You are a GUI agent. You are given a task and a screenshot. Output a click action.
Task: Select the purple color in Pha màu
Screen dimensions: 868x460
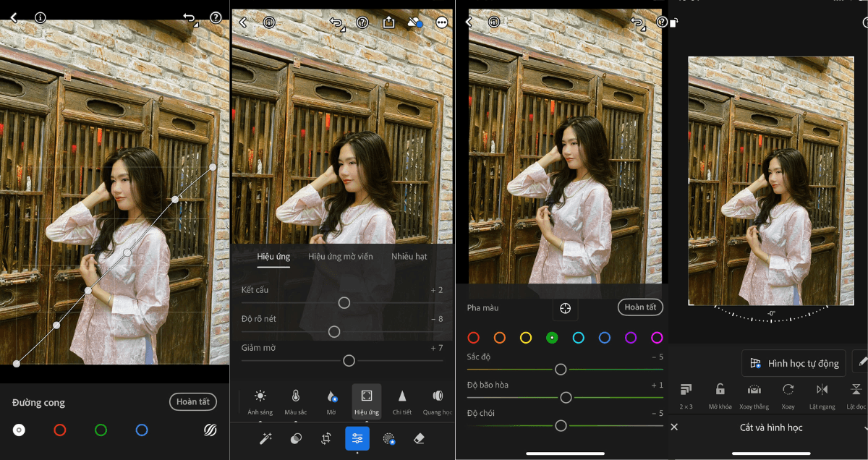tap(631, 338)
